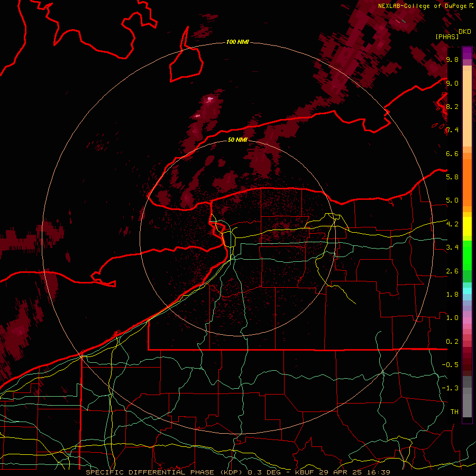The height and width of the screenshot is (476, 476).
Task: Click the [PHAS] unit label
Action: coord(447,36)
